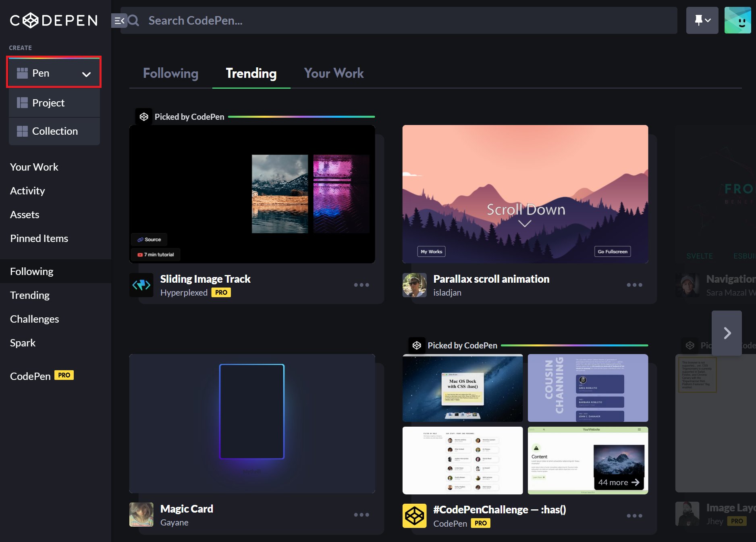
Task: Open the CodePen yellow logo avatar
Action: click(414, 516)
